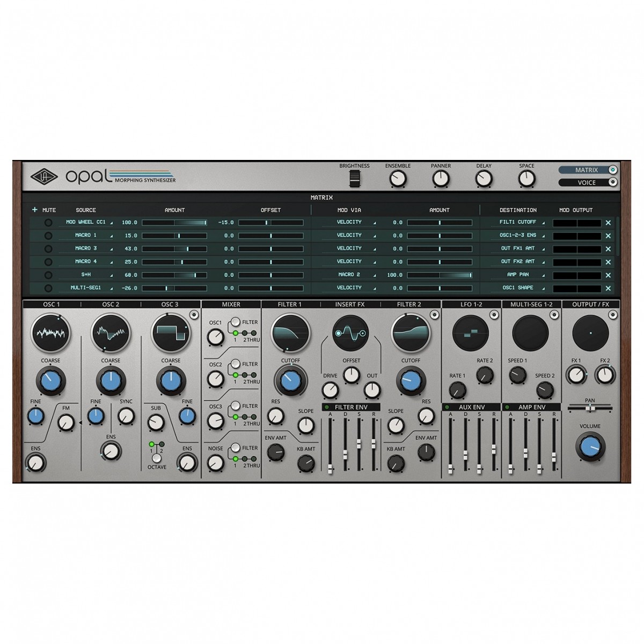644x644 pixels.
Task: Remove the MACRO 4 matrix row
Action: tap(608, 262)
